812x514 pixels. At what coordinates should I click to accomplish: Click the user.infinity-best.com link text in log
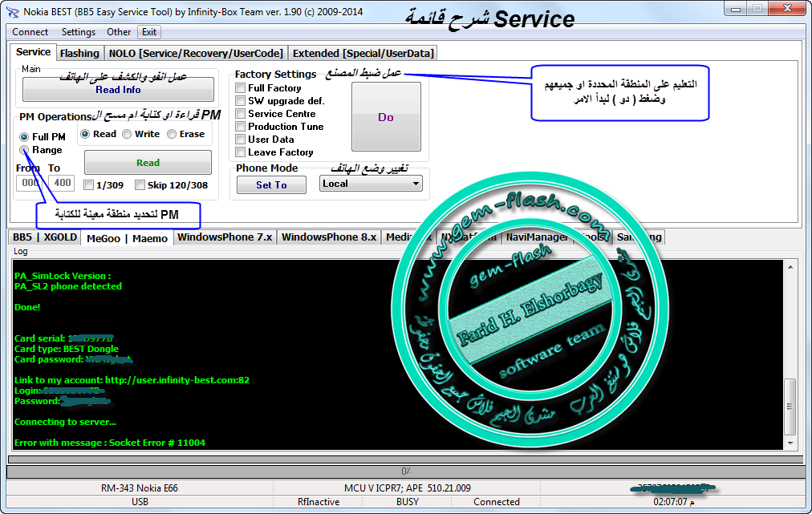pos(177,380)
